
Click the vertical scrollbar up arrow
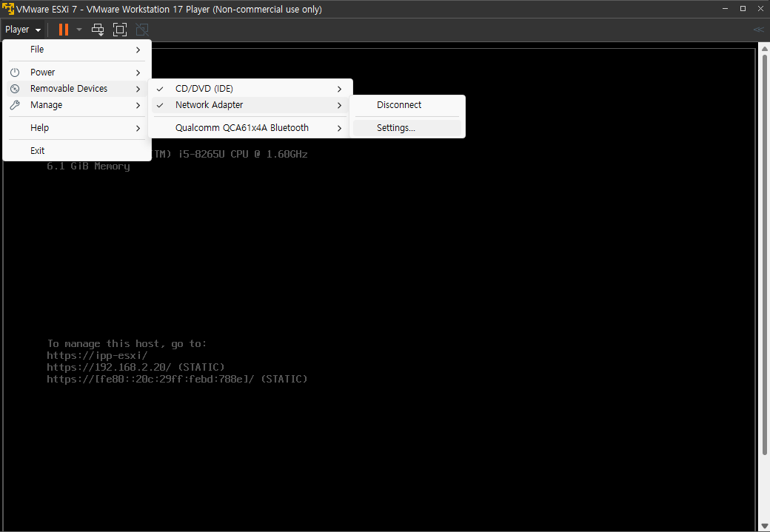[x=764, y=49]
